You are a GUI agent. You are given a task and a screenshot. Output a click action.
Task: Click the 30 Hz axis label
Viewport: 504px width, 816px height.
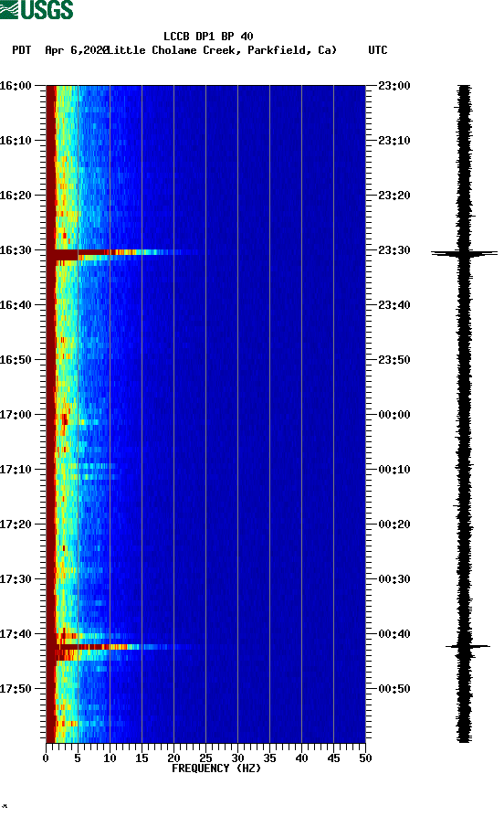pos(237,758)
